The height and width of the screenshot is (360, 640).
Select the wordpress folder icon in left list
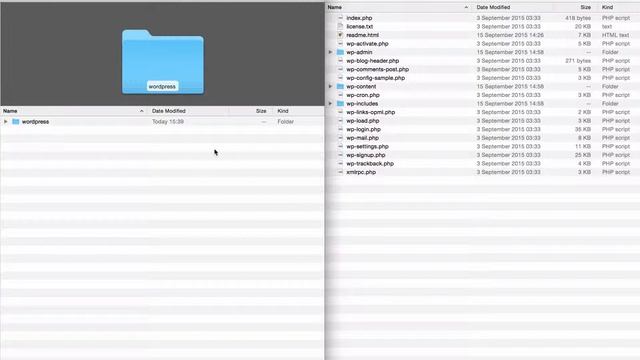coord(16,122)
